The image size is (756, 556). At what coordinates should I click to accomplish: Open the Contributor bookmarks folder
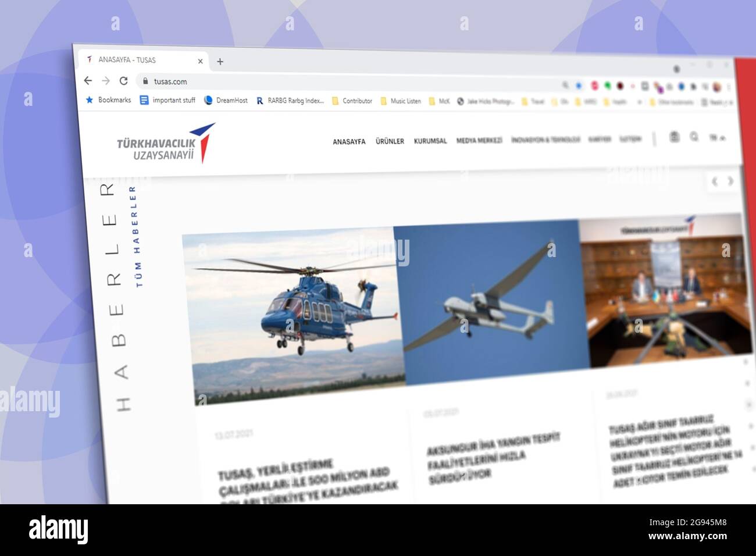pyautogui.click(x=352, y=101)
